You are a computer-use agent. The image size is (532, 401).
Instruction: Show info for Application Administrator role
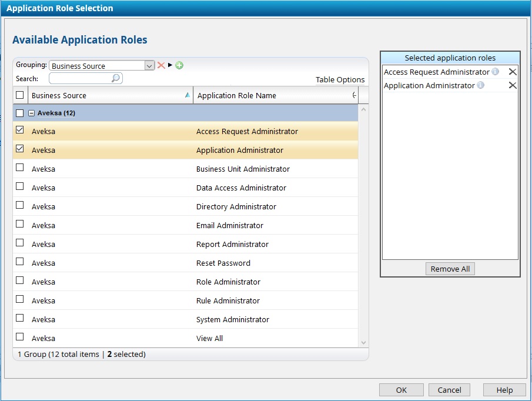tap(481, 85)
